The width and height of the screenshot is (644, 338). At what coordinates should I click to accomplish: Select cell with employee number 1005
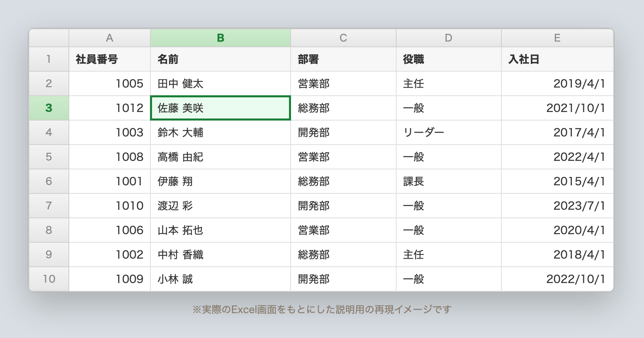[110, 83]
